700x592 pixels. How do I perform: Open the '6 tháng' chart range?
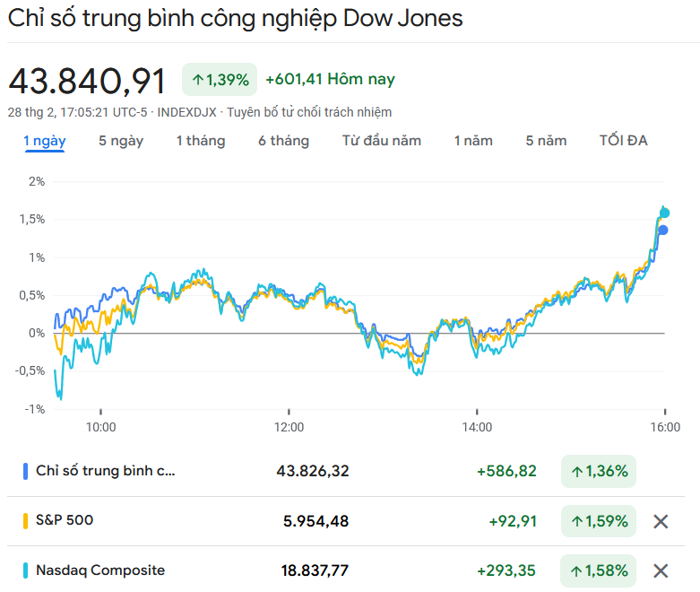283,141
